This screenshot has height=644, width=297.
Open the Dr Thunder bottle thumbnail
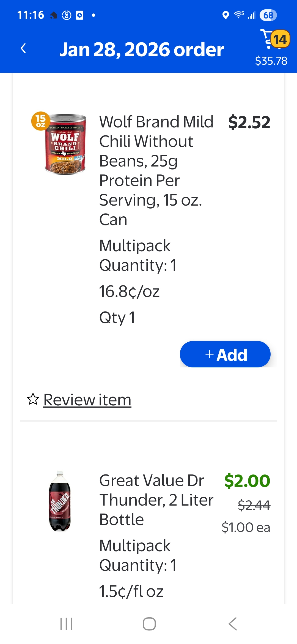[x=60, y=501]
